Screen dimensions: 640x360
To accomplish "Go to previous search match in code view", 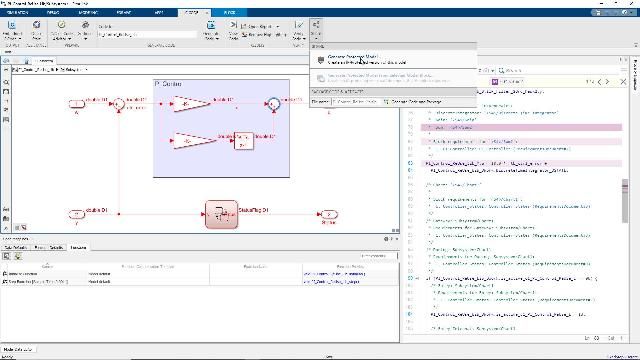I will pyautogui.click(x=599, y=82).
